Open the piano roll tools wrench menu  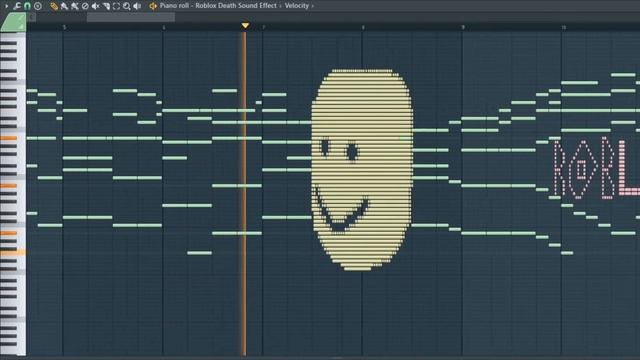17,6
